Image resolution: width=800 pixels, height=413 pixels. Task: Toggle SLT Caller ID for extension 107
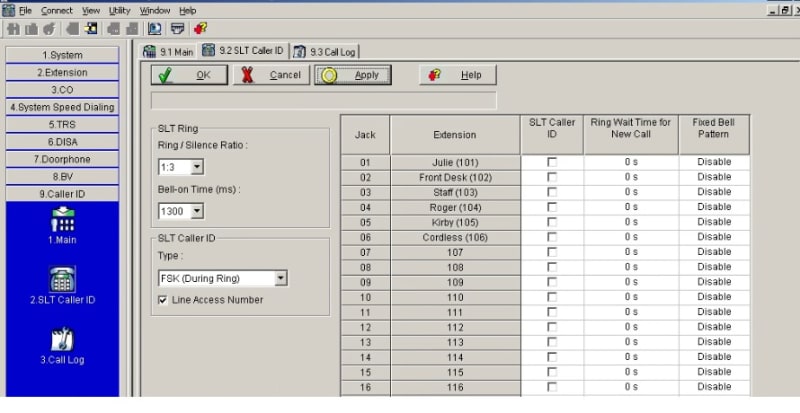click(x=552, y=252)
